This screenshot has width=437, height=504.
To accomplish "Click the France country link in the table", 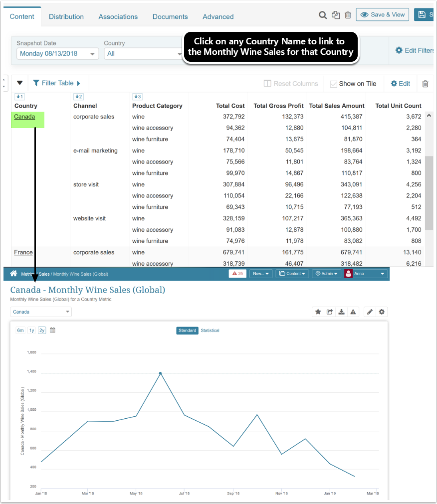I will click(23, 252).
